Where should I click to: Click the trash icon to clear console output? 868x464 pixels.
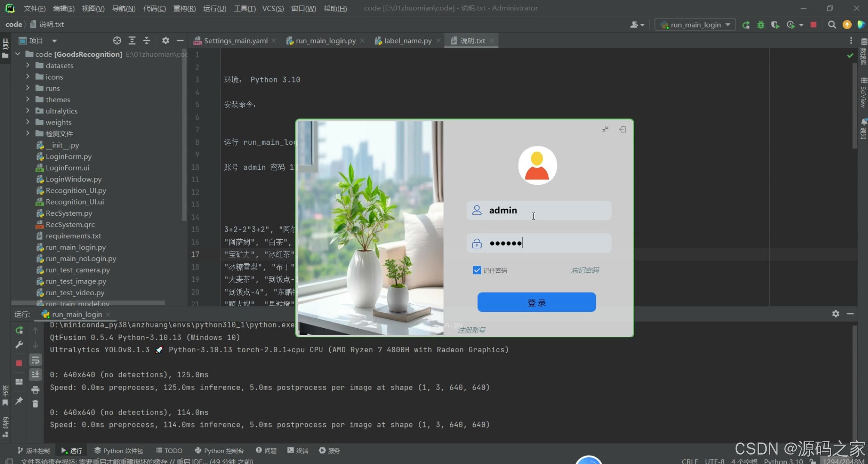[x=35, y=404]
